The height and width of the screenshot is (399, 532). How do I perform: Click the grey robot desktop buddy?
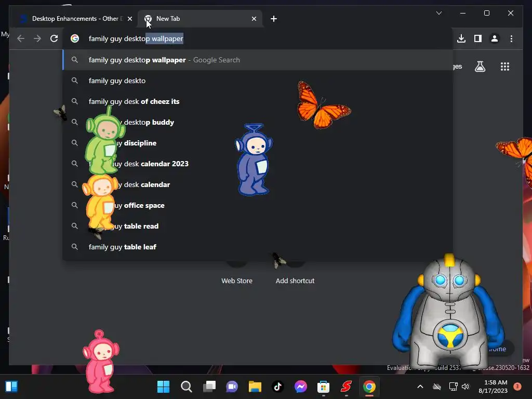[449, 312]
